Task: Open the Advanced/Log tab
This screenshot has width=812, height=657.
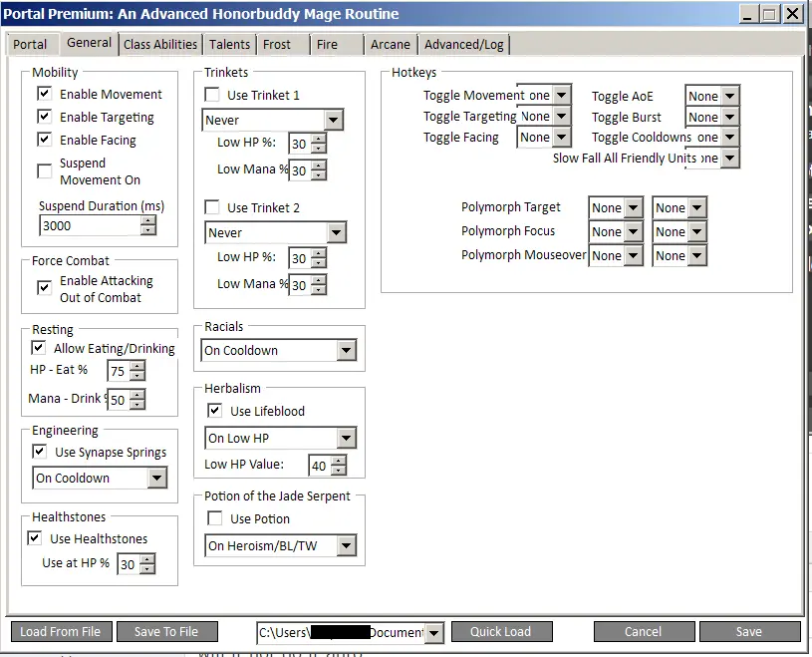Action: pos(464,45)
